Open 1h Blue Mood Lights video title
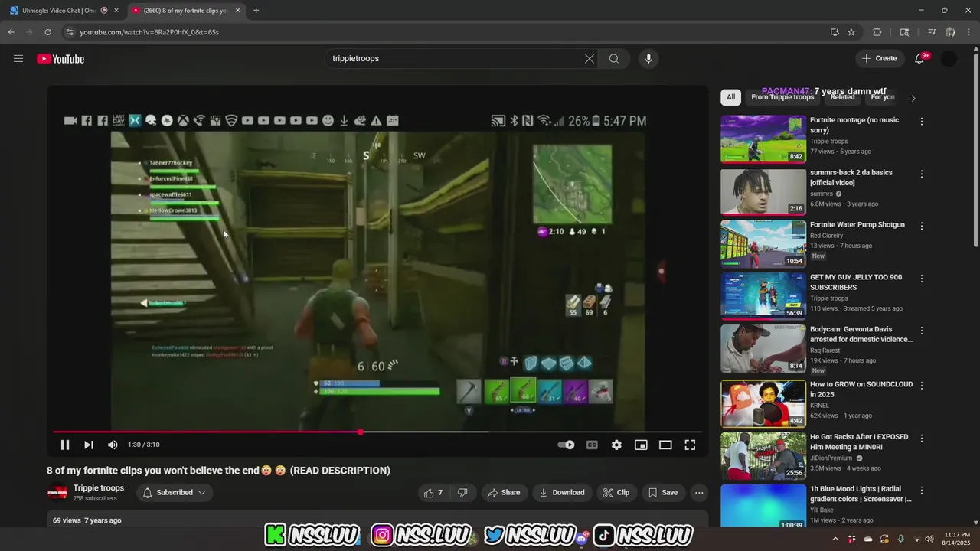Image resolution: width=980 pixels, height=551 pixels. (x=861, y=494)
